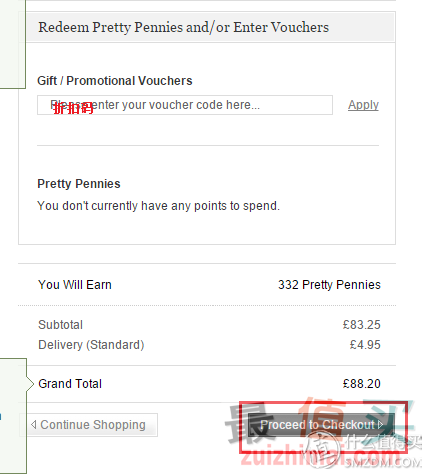The height and width of the screenshot is (474, 426).
Task: Click the Delivery (Standard) label
Action: click(x=91, y=345)
